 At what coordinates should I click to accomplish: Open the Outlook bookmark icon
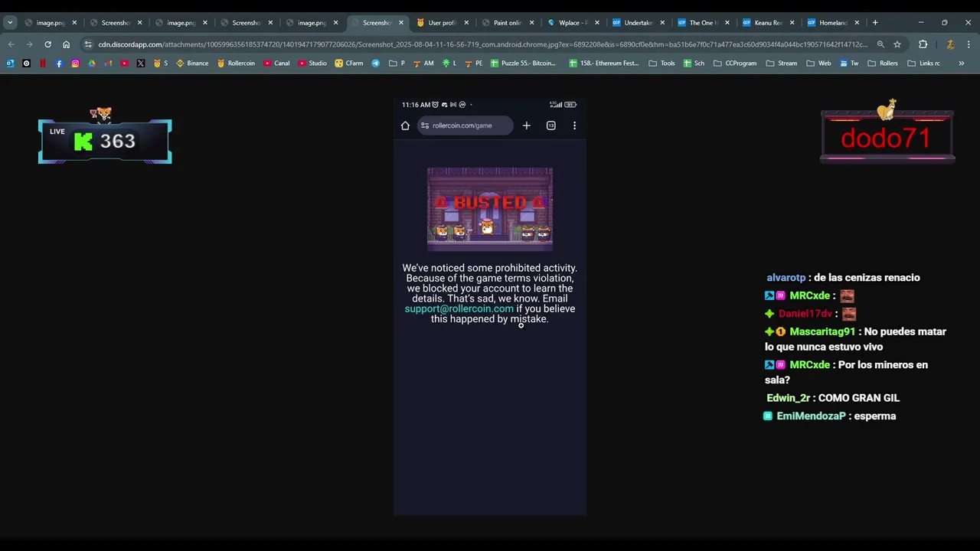[10, 64]
